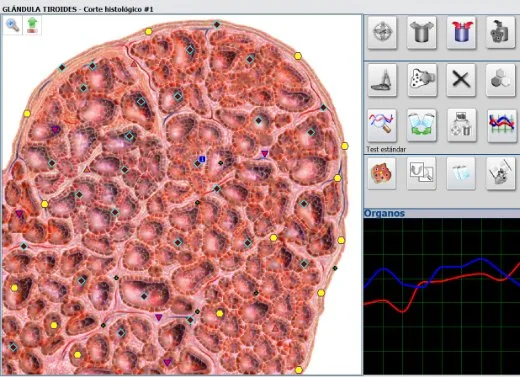Click the Organos curve graph panel
Viewport: 520px width, 377px height.
tap(442, 296)
